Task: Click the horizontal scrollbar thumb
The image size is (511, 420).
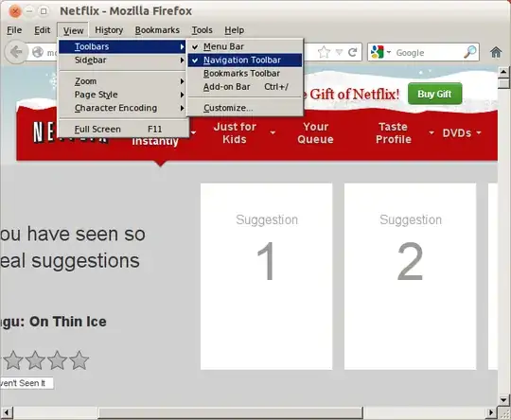Action: (x=230, y=412)
